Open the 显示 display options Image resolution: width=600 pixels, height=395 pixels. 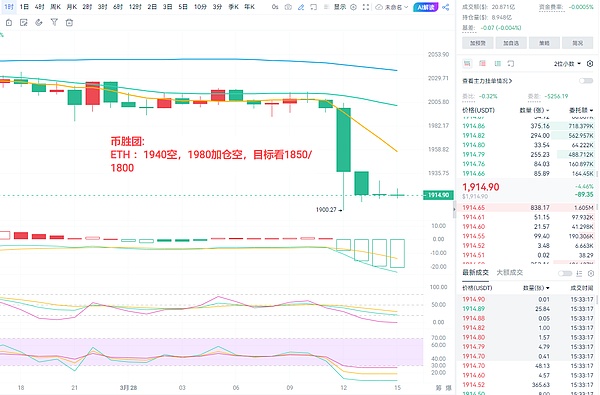pyautogui.click(x=340, y=7)
